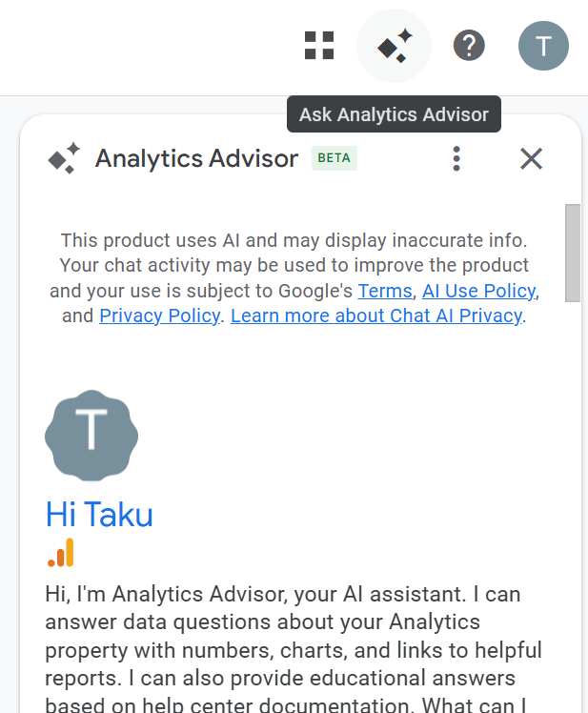
Task: Click the Analytics Advisor panel title
Action: (x=196, y=158)
